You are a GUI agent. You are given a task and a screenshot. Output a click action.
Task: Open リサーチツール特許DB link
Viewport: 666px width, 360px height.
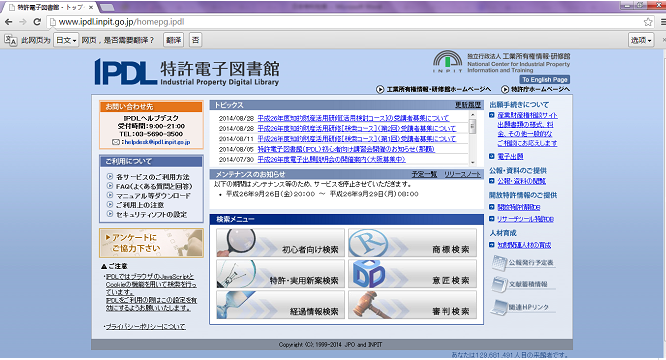(526, 219)
